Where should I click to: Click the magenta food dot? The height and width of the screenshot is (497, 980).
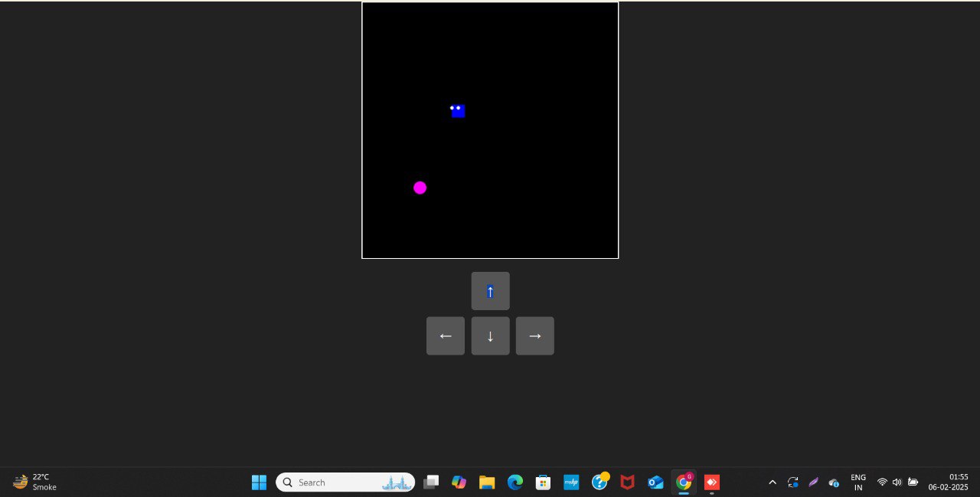(x=420, y=188)
